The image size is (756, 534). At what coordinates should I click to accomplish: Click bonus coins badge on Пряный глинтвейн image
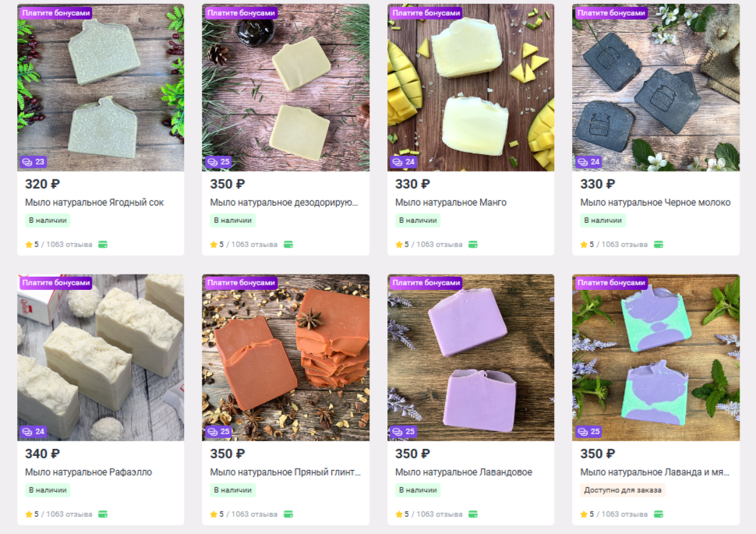218,432
